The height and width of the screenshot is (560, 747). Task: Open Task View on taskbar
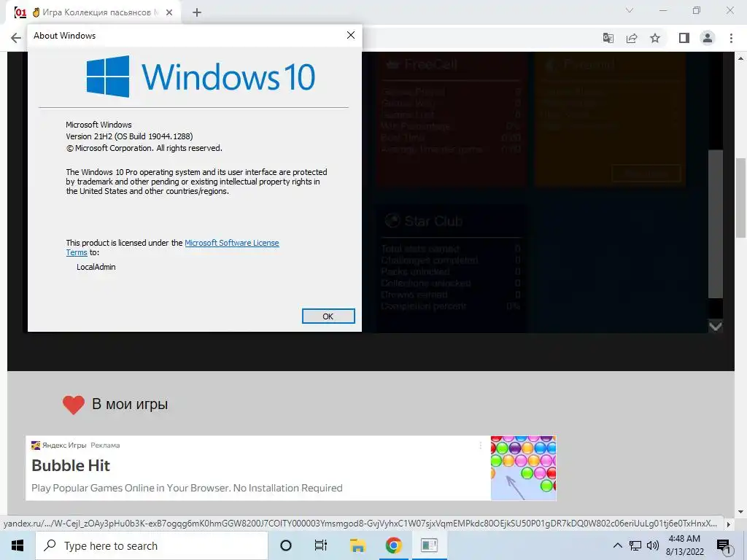(321, 545)
